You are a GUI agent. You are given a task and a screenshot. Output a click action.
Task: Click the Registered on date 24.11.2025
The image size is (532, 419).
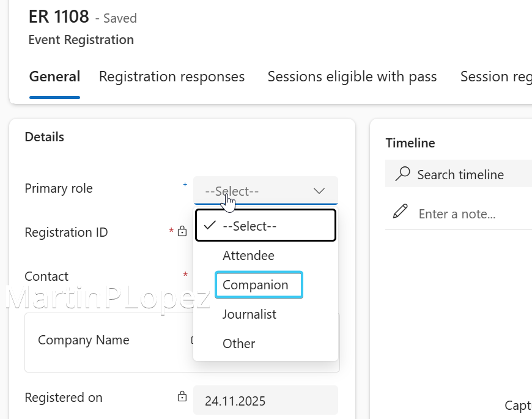point(235,401)
